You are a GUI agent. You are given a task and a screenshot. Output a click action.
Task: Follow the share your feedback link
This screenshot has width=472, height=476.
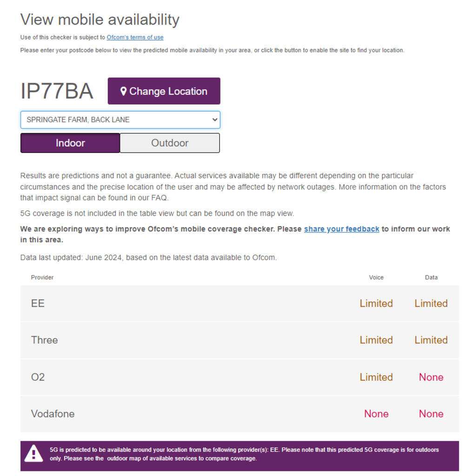341,229
